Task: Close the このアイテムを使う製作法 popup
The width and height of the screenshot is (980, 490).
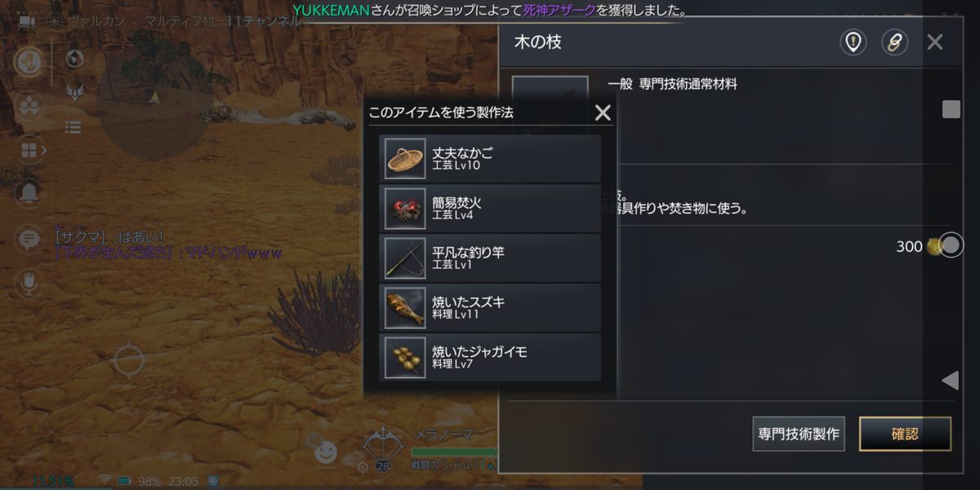Action: coord(603,113)
